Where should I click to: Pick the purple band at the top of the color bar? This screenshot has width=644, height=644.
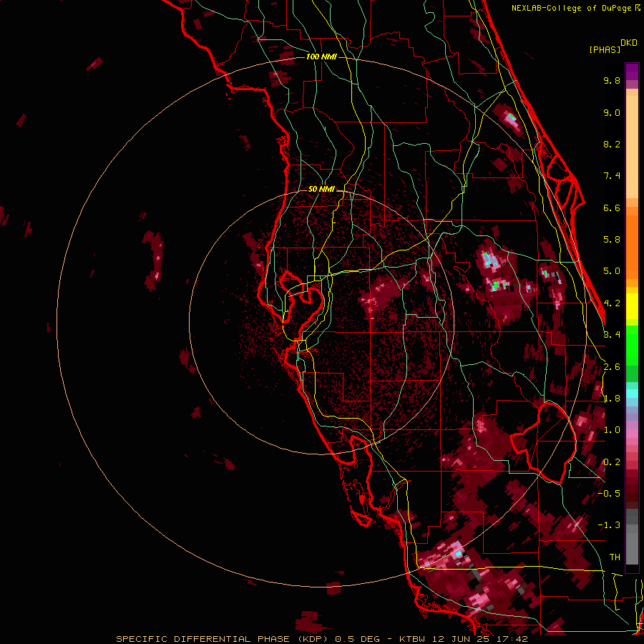[632, 72]
